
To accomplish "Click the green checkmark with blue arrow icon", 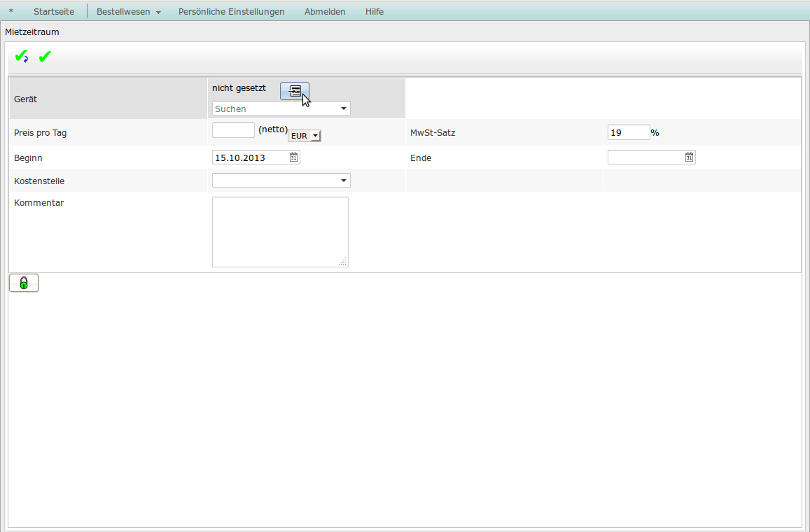I will pyautogui.click(x=22, y=57).
